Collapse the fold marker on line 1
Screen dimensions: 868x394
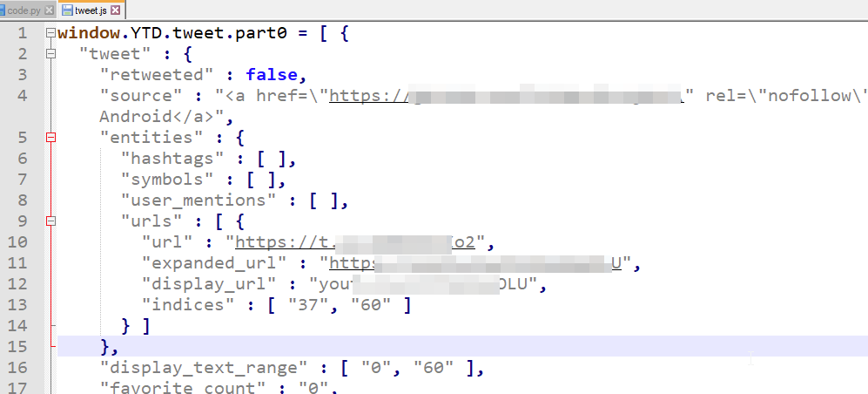click(x=50, y=33)
